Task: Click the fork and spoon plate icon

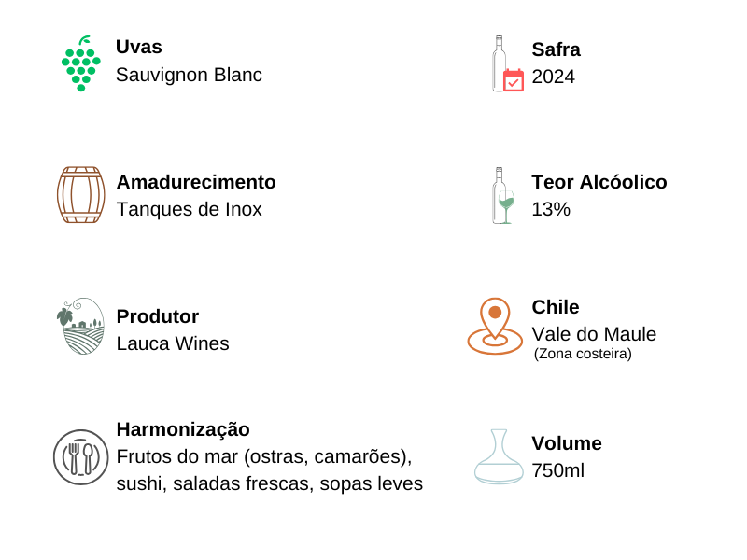Action: tap(80, 457)
